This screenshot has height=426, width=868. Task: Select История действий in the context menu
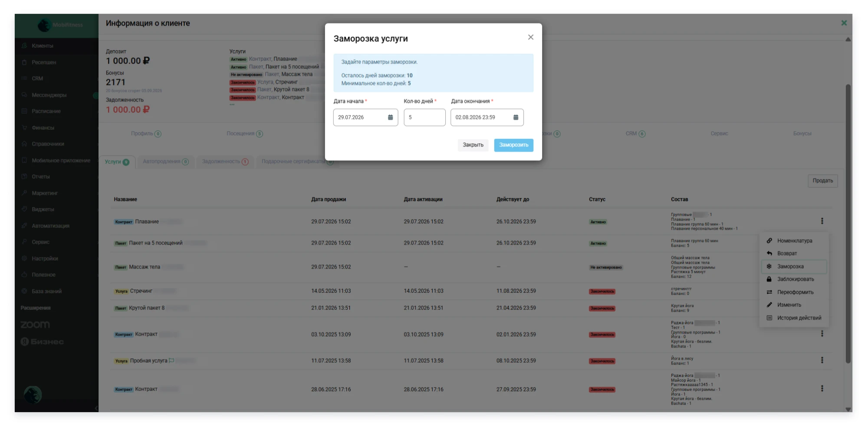coord(794,318)
